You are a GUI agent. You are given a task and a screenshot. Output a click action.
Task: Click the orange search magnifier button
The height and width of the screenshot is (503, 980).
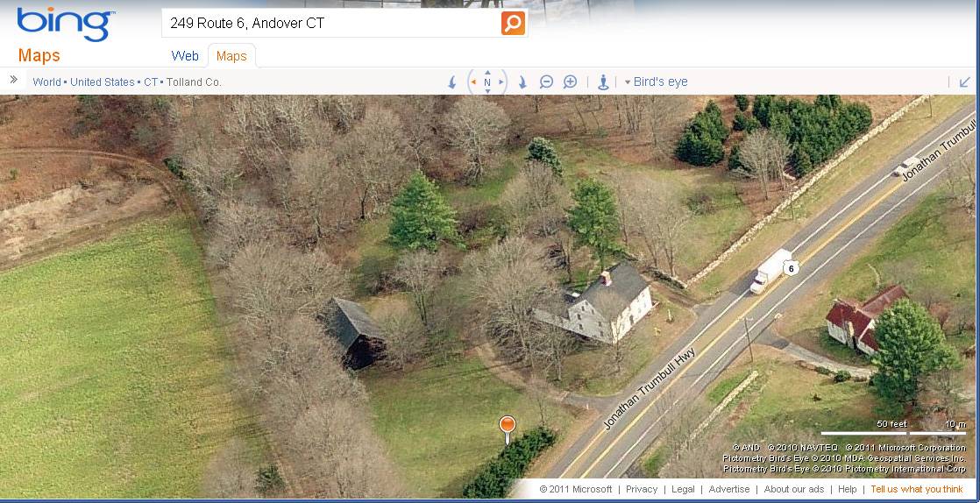pos(513,24)
